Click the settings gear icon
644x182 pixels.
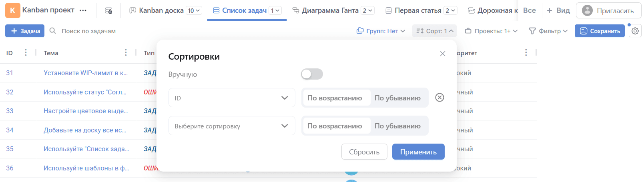coord(635,31)
